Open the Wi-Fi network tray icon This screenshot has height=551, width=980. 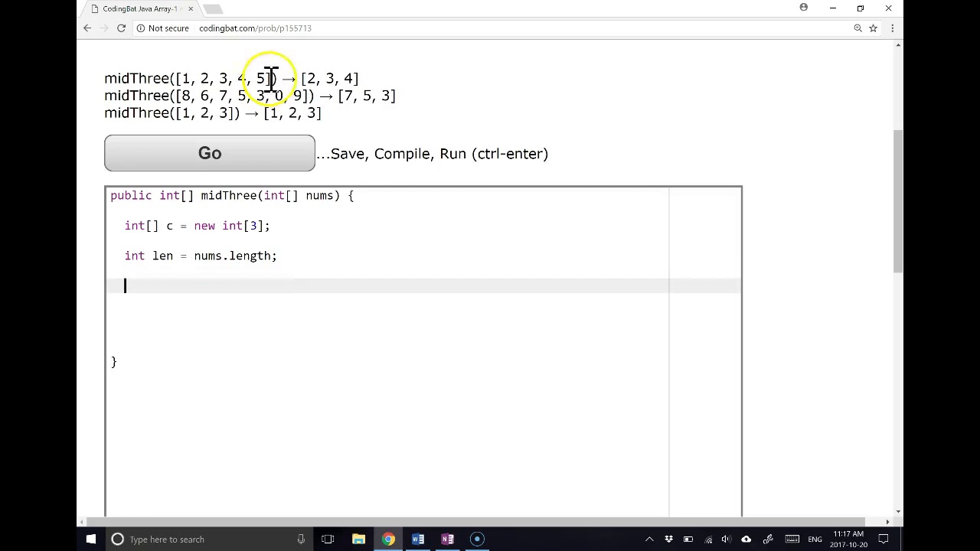coord(707,540)
